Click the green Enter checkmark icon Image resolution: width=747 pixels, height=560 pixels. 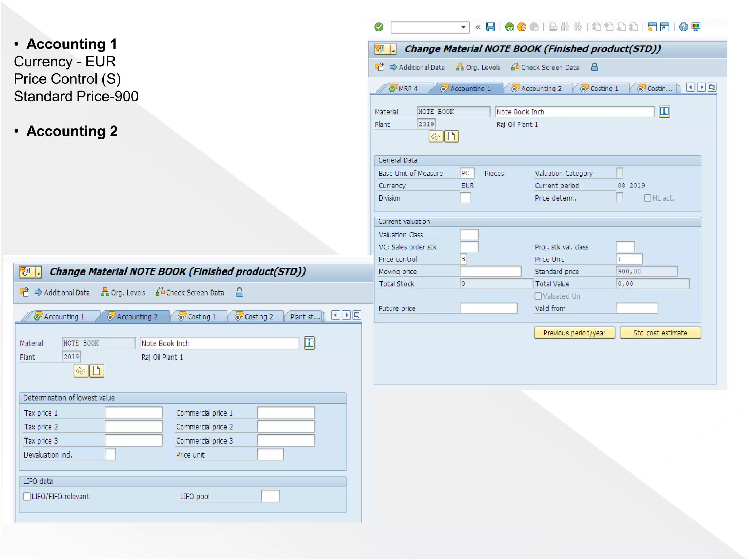tap(379, 27)
